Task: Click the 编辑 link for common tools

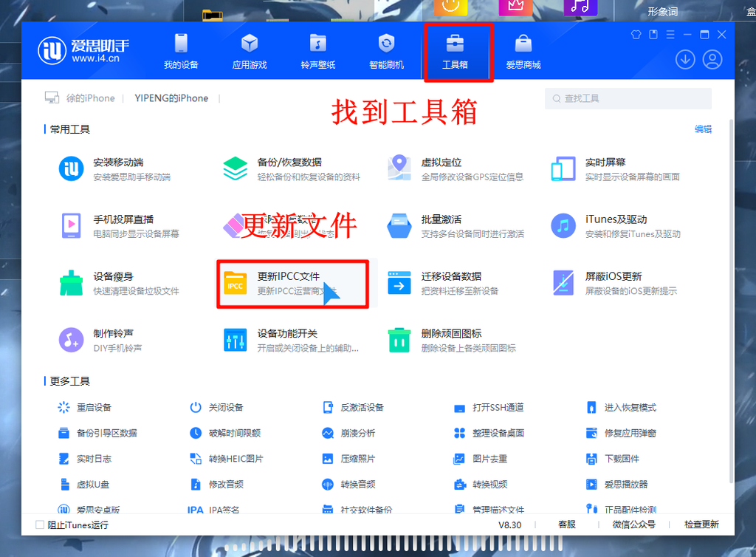Action: coord(703,129)
